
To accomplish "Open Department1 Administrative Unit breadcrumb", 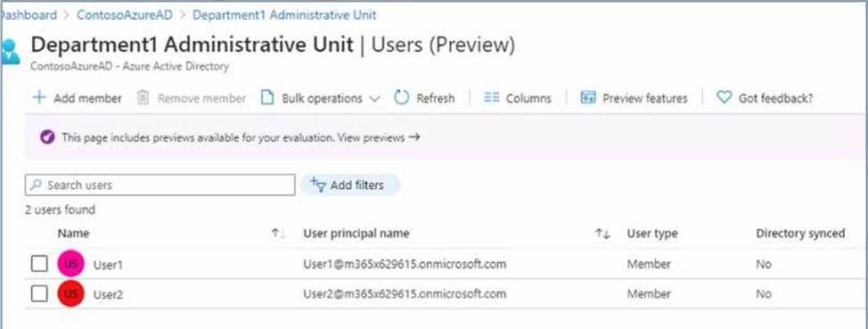I will tap(284, 15).
